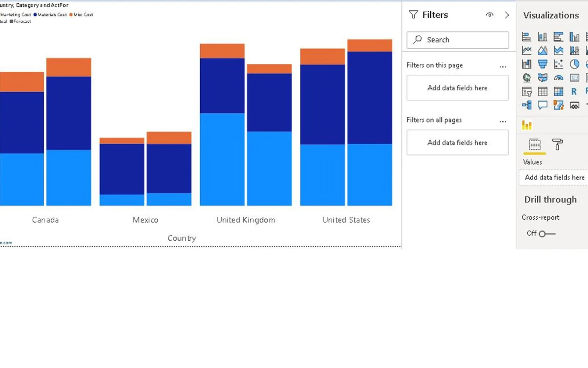Select the gauge visual

[x=558, y=78]
